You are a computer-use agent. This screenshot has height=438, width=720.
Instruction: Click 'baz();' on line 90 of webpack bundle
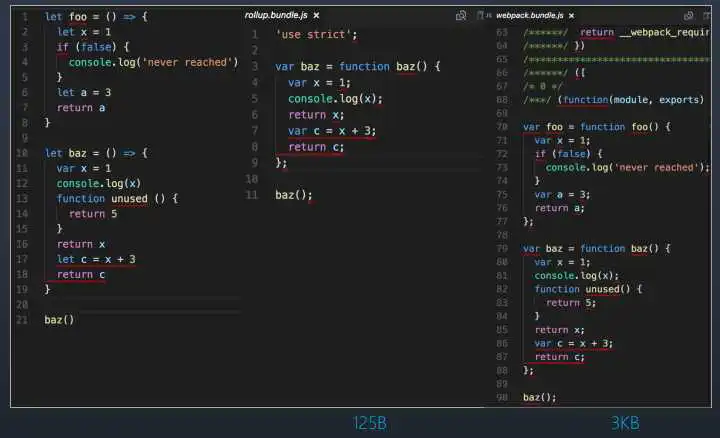(540, 397)
